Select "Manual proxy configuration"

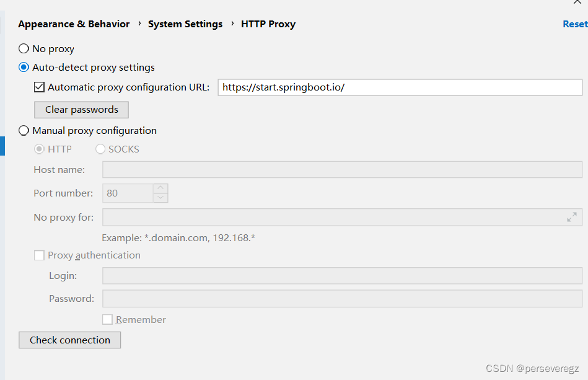(x=23, y=130)
